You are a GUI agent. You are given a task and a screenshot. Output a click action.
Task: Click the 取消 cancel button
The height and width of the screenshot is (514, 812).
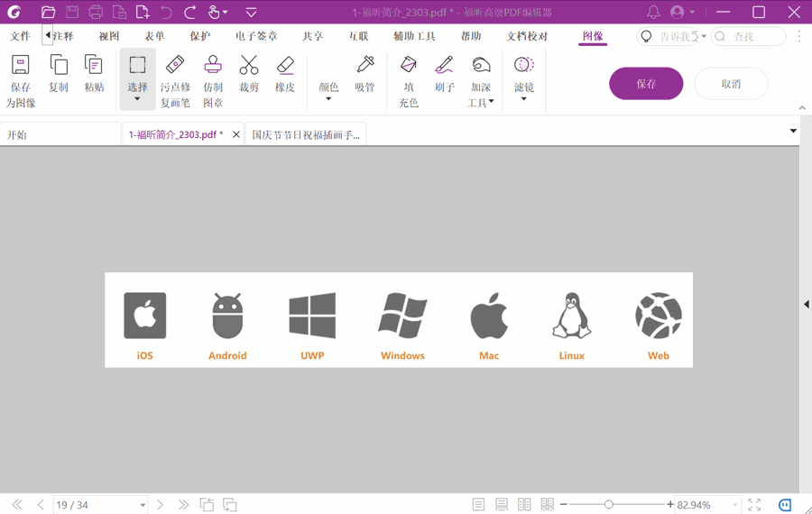[x=731, y=83]
